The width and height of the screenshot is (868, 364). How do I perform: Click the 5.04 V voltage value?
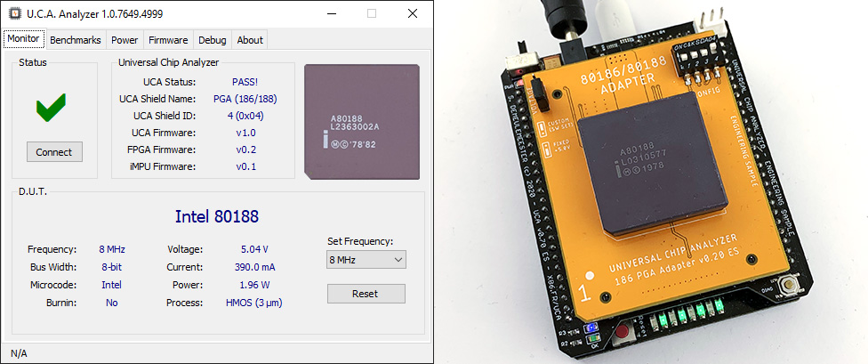tap(254, 249)
